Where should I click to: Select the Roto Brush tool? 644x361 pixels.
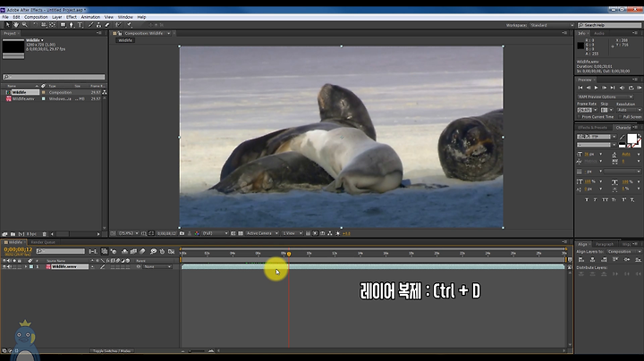coord(118,25)
